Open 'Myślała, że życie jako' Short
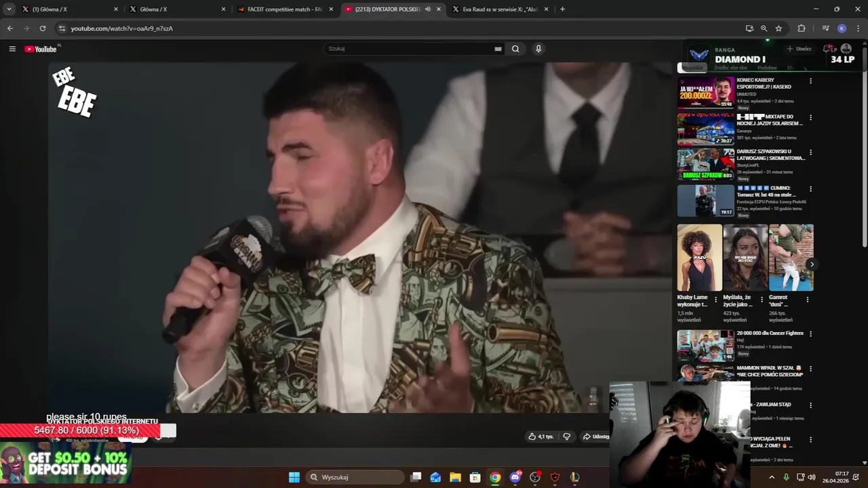 point(745,258)
